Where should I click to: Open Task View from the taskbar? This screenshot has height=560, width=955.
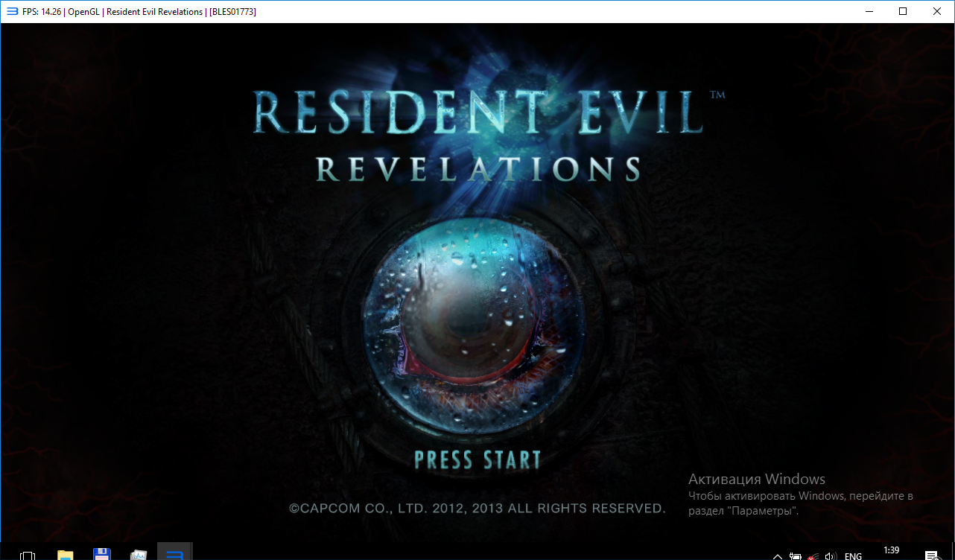pos(28,555)
